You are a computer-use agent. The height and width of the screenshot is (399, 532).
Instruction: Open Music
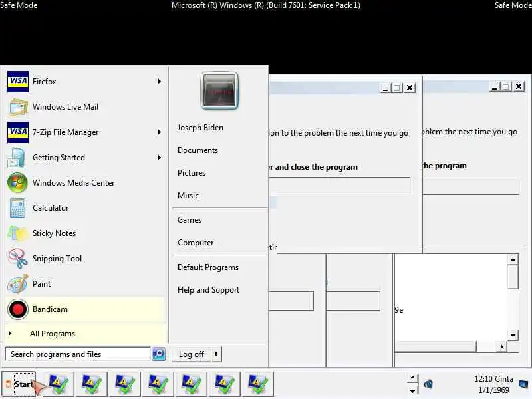(188, 196)
